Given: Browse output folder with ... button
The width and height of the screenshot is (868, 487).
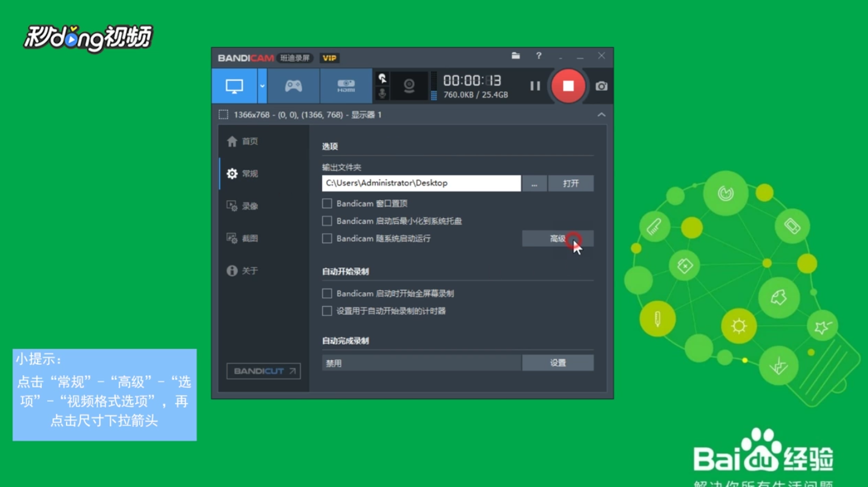Looking at the screenshot, I should click(534, 183).
